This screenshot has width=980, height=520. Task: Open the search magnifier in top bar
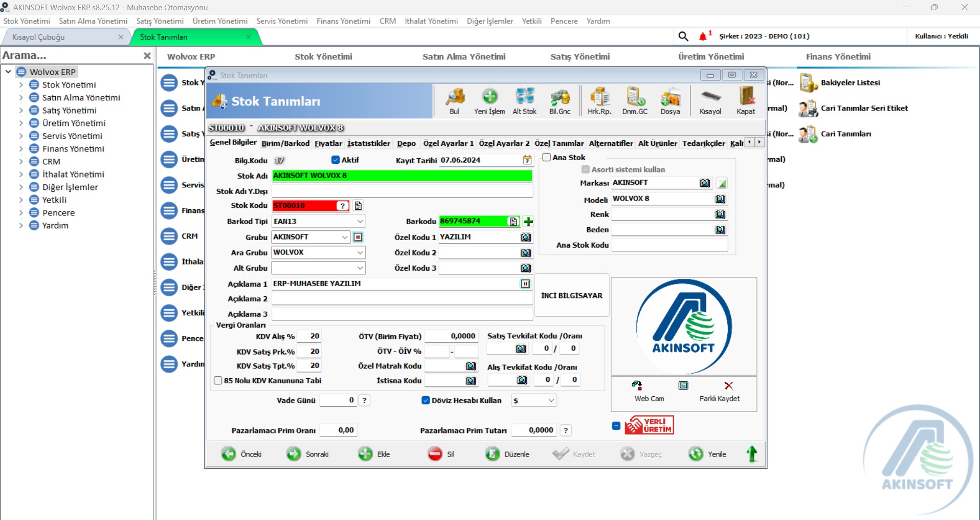(x=683, y=36)
